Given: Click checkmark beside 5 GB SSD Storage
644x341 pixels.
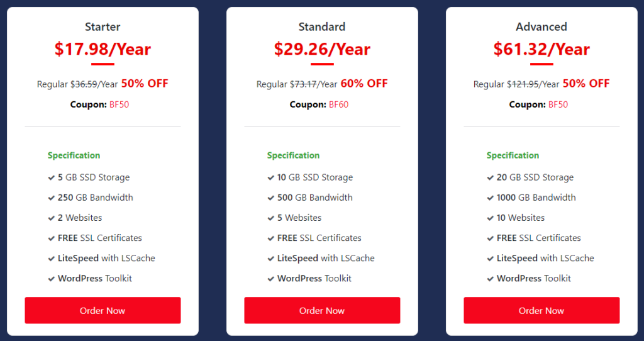Looking at the screenshot, I should (52, 178).
